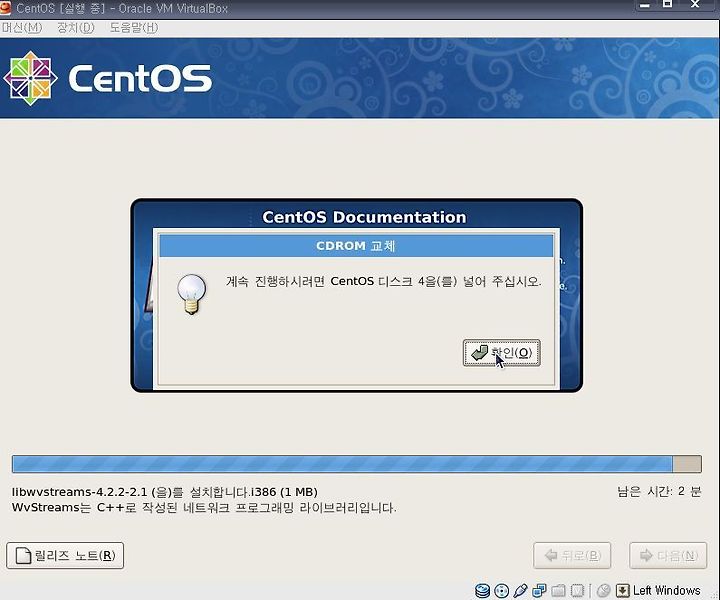This screenshot has height=600, width=720.
Task: Open the 릴리즈 노트(R) release notes
Action: click(65, 555)
